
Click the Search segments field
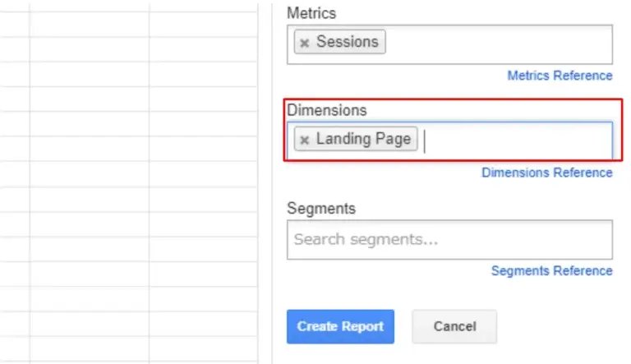449,240
